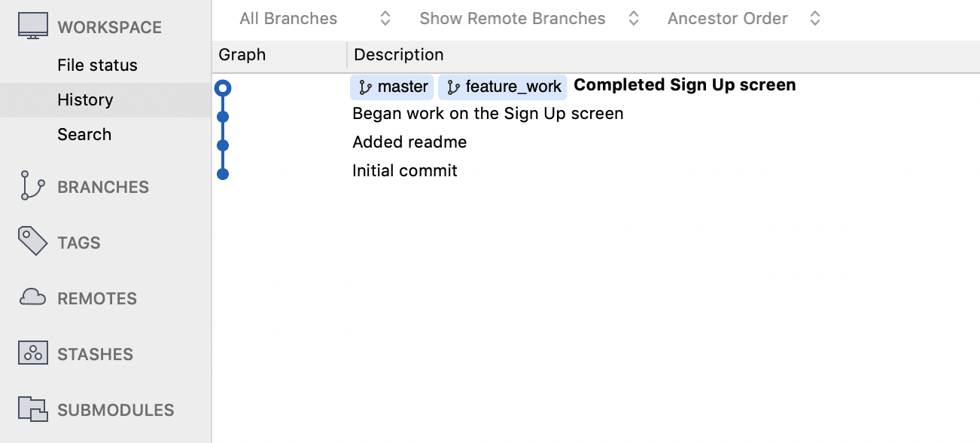Select History in the sidebar
Viewport: 980px width, 443px height.
click(105, 99)
